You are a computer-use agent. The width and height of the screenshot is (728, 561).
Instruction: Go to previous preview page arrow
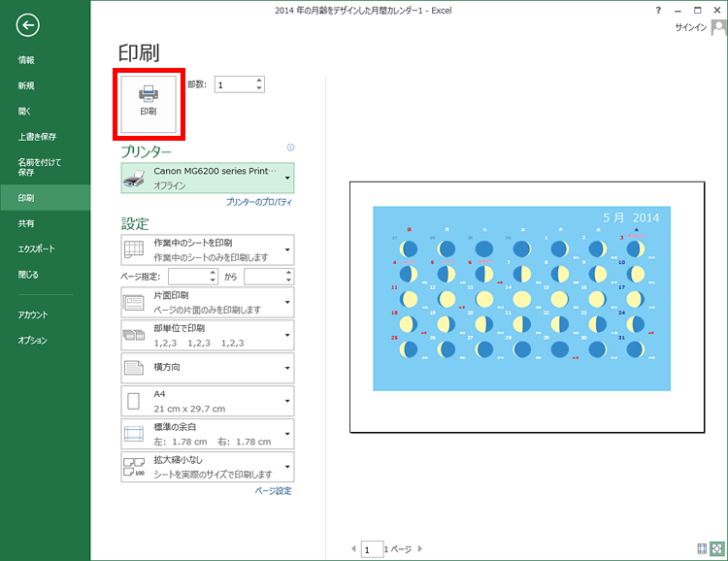[x=353, y=549]
